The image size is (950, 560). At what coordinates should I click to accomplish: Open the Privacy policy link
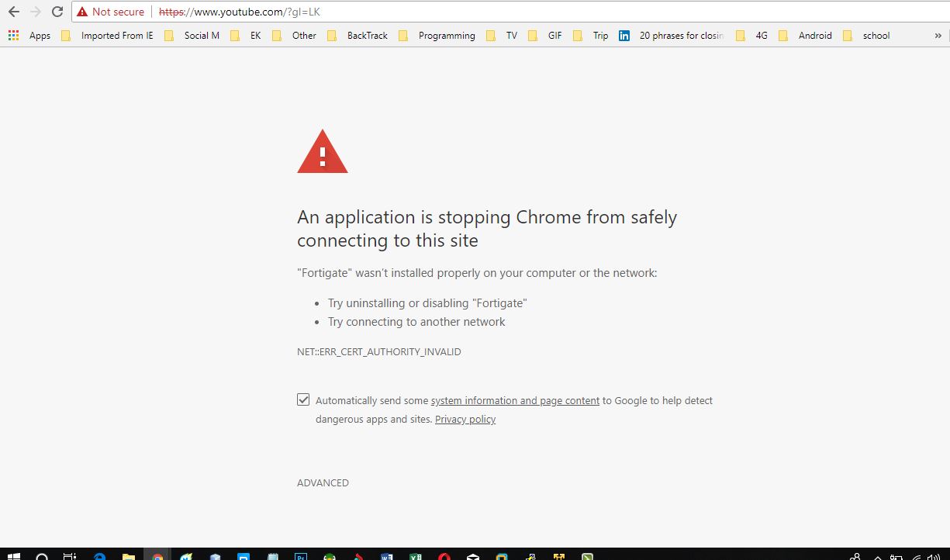465,420
